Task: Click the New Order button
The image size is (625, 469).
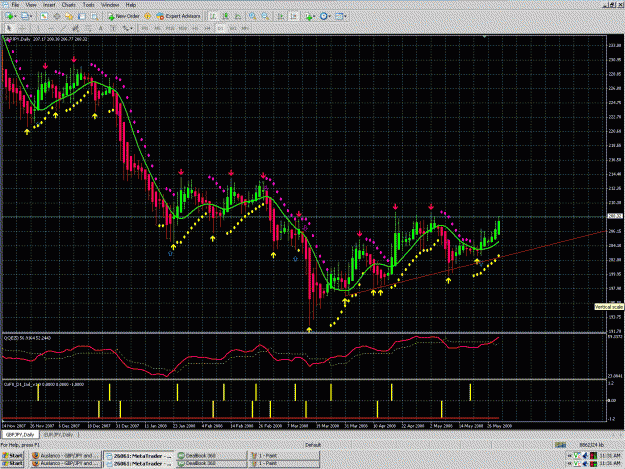Action: tap(123, 16)
